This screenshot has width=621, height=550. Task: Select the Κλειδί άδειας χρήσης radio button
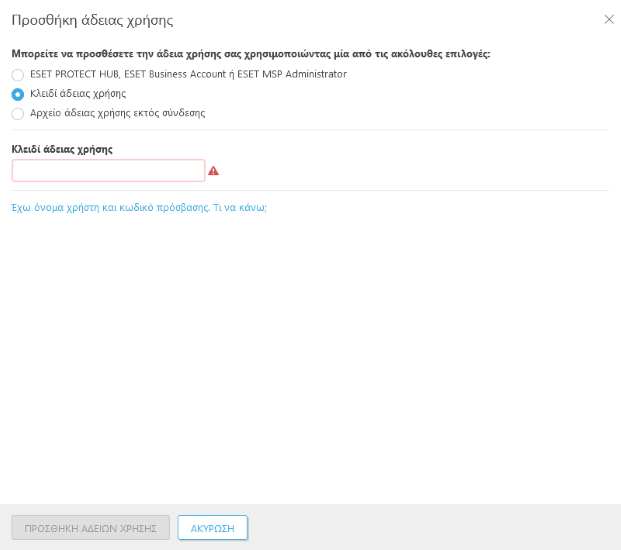[17, 94]
